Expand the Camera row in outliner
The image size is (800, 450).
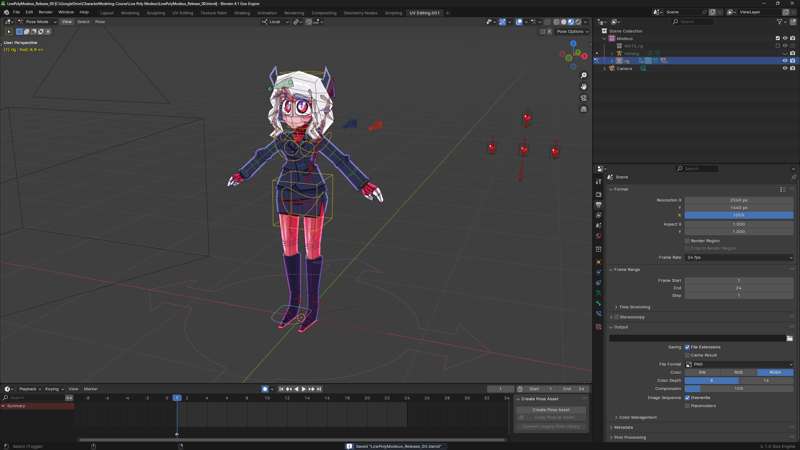coord(604,68)
